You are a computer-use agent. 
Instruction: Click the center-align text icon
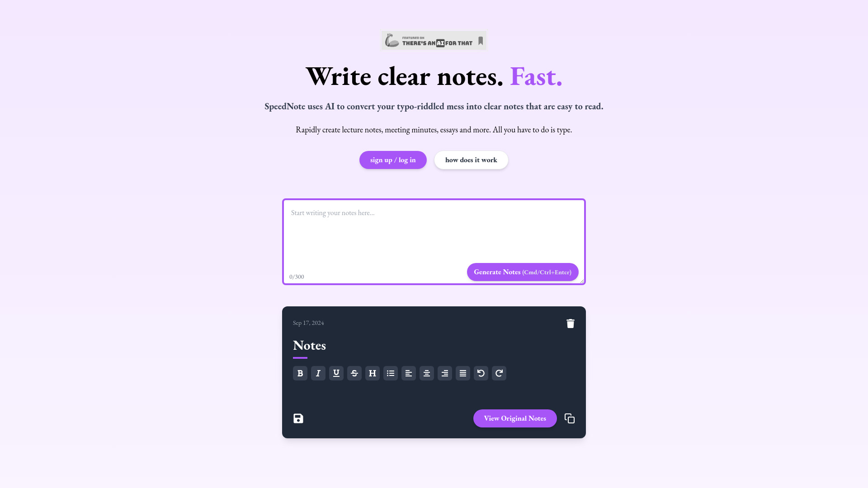pyautogui.click(x=427, y=373)
